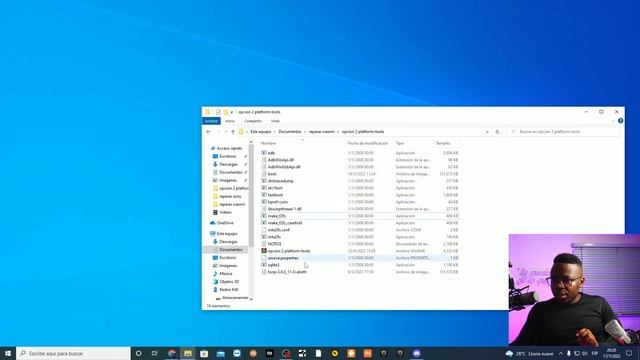Open the Inicio ribbon tab

coord(230,121)
